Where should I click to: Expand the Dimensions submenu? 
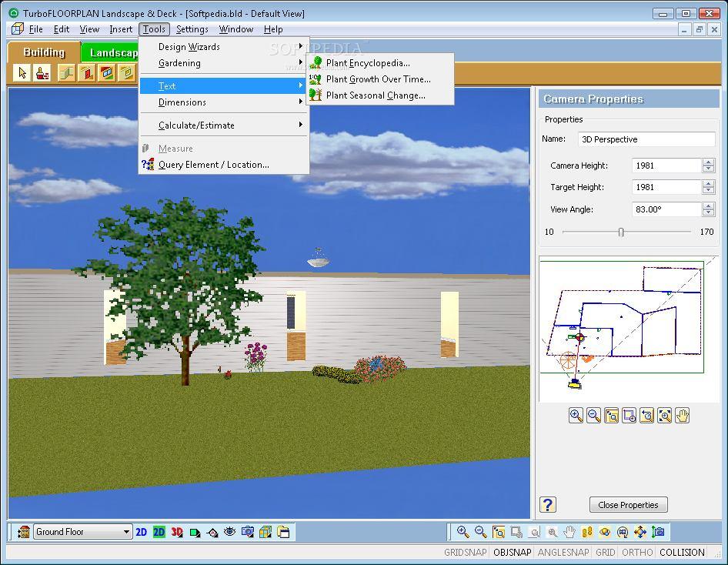click(x=224, y=102)
